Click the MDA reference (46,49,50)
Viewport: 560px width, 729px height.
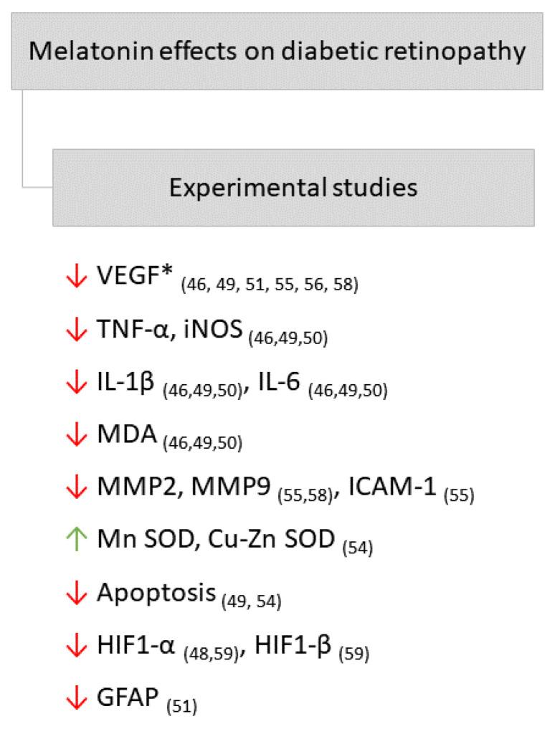[203, 444]
